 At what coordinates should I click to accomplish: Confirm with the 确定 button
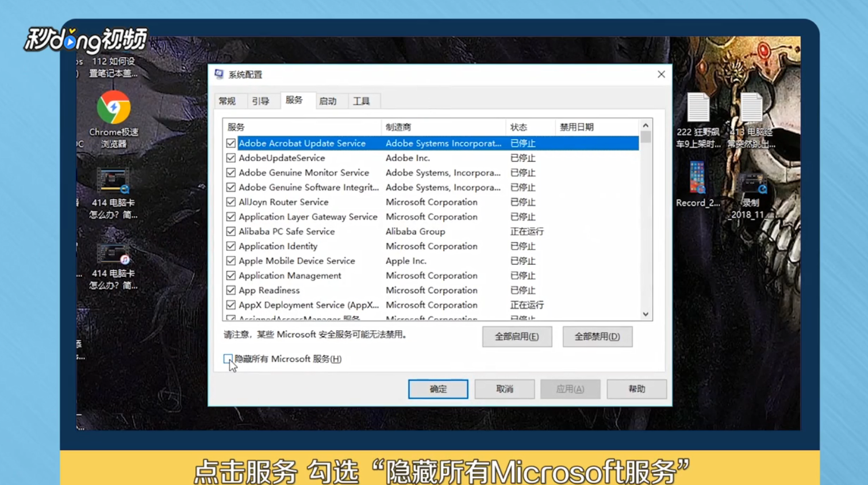click(438, 389)
